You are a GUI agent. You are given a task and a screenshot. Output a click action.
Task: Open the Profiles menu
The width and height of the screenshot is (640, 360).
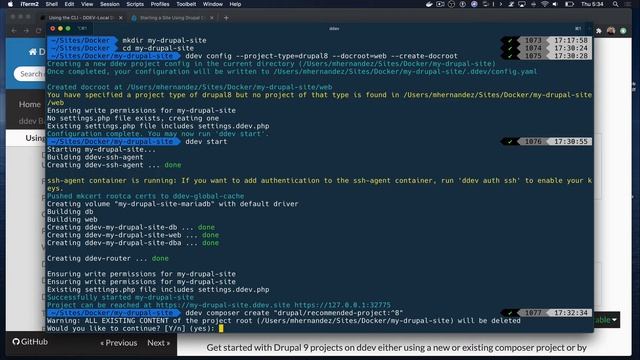coord(160,4)
